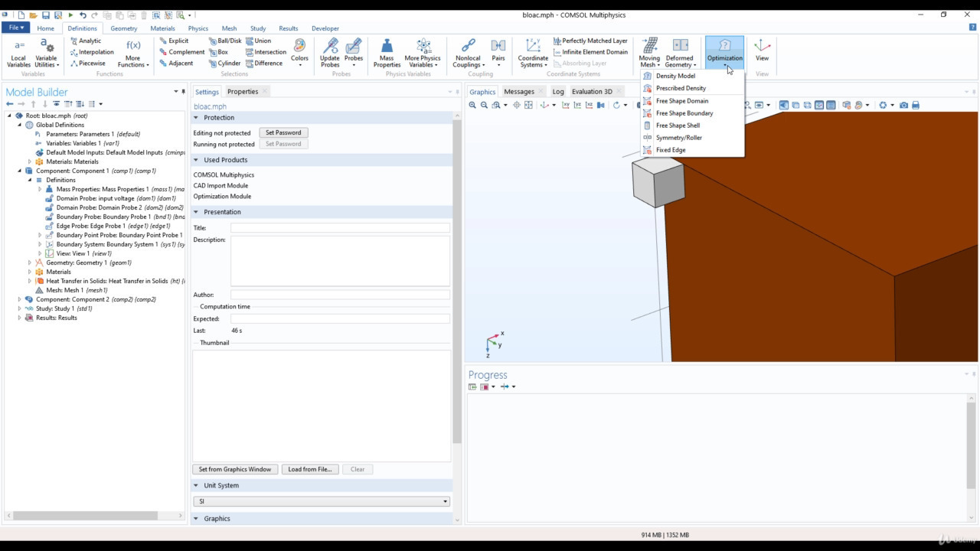
Task: Click the Local Variables icon
Action: 18,53
